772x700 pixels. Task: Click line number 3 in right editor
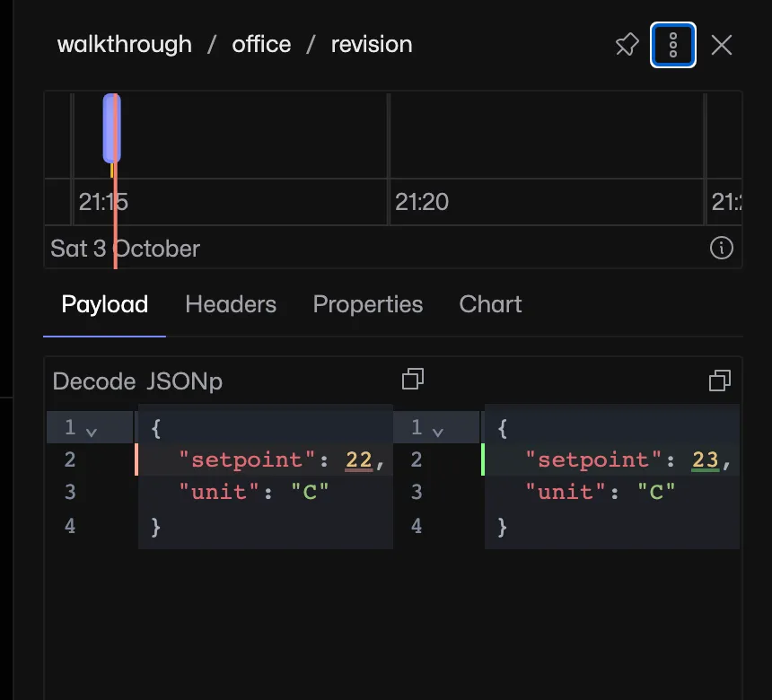tap(417, 492)
